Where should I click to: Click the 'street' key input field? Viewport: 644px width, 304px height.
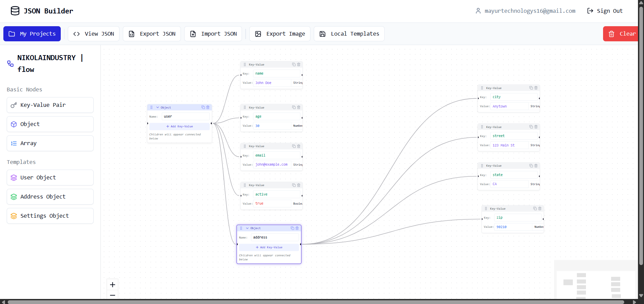[x=514, y=136]
